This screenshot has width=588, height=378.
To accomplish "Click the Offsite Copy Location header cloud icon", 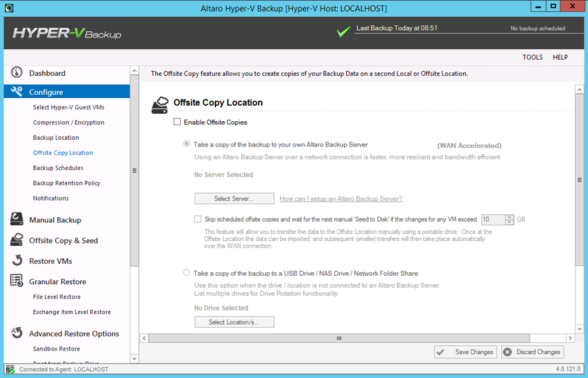I will click(x=160, y=105).
